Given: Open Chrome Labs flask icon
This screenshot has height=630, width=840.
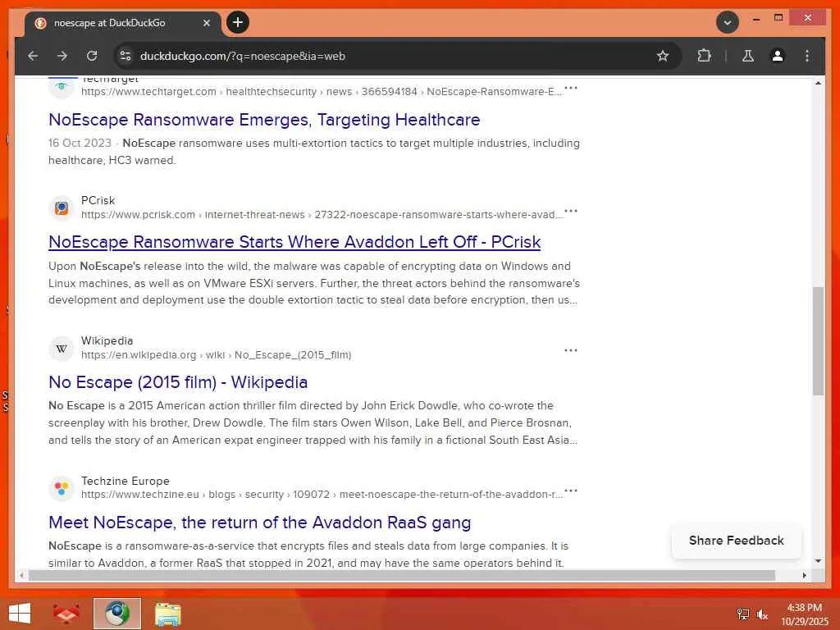Looking at the screenshot, I should [748, 56].
